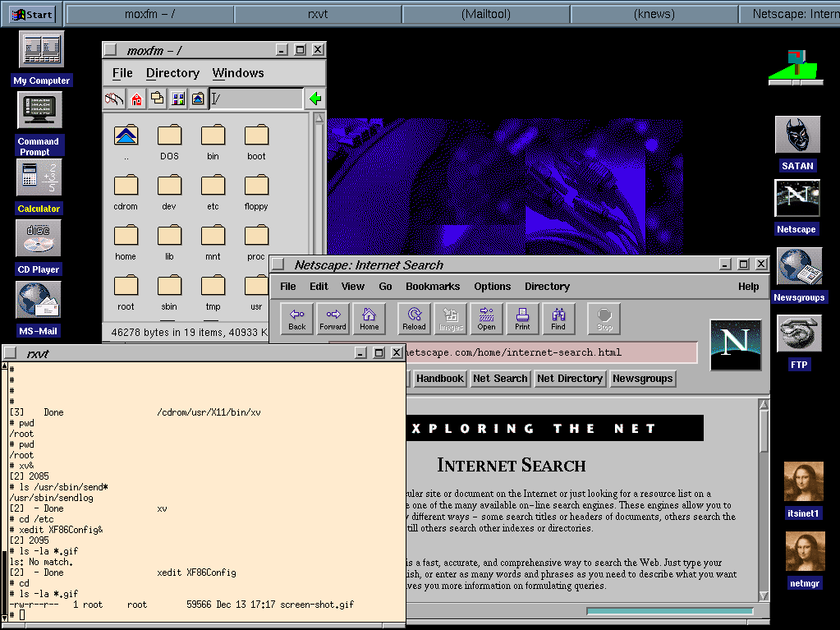Click the Back button in Netscape toolbar
Viewport: 840px width, 630px height.
click(297, 319)
